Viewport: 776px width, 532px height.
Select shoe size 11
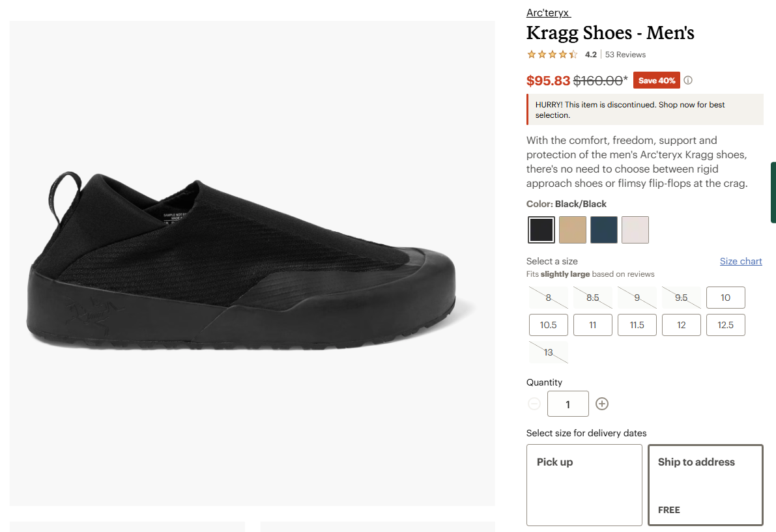pyautogui.click(x=592, y=325)
